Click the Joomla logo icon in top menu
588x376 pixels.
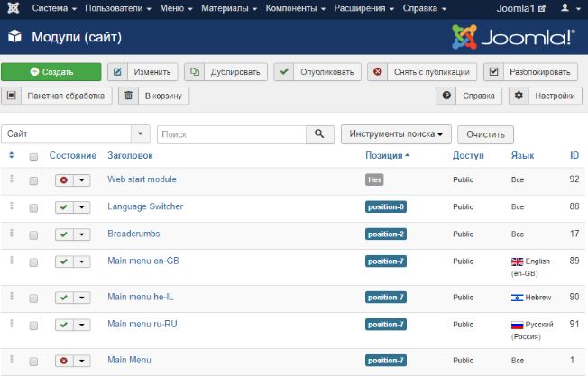pyautogui.click(x=14, y=8)
